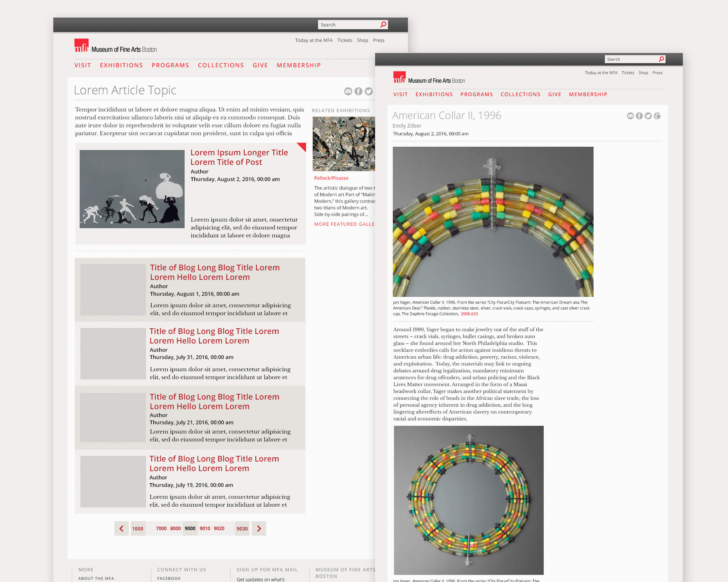Click Google Plus share icon on collar article
Screen dimensions: 728x582
pos(657,116)
